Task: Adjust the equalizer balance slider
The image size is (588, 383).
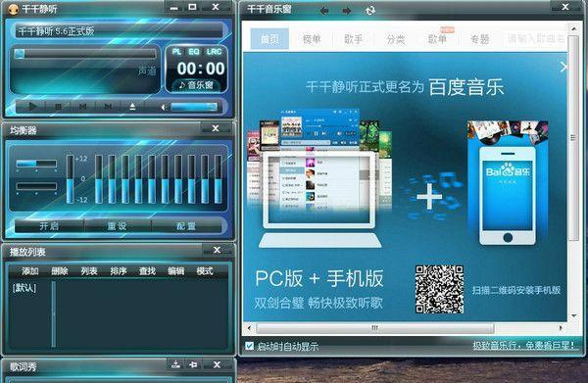Action: pyautogui.click(x=36, y=164)
